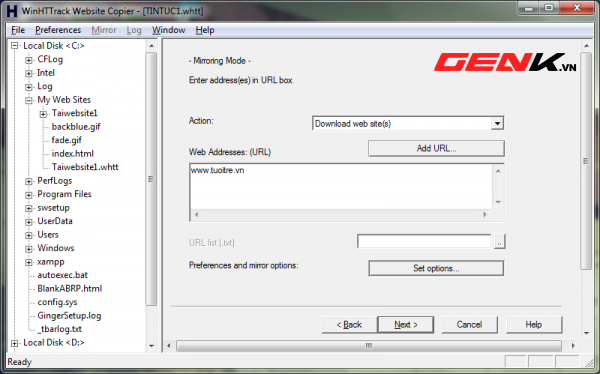Screen dimensions: 600x374
Task: Click the main panel horizontal scrollbar thumb
Action: [368, 346]
